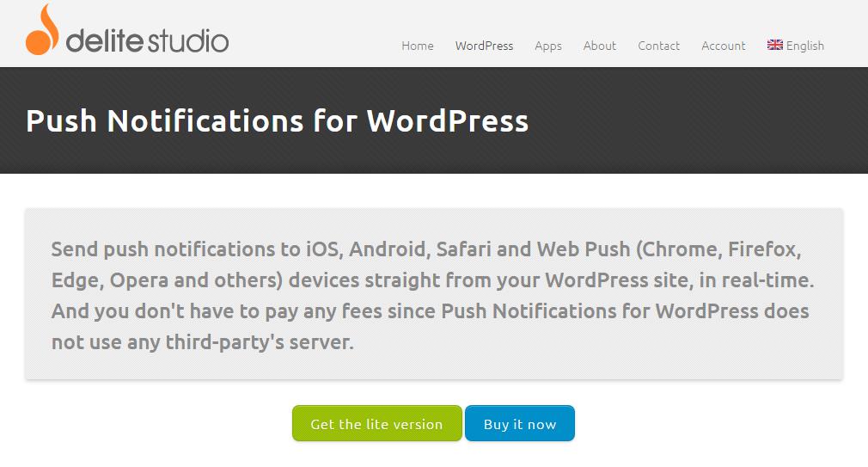Click the word Chrome in the intro text

(676, 250)
